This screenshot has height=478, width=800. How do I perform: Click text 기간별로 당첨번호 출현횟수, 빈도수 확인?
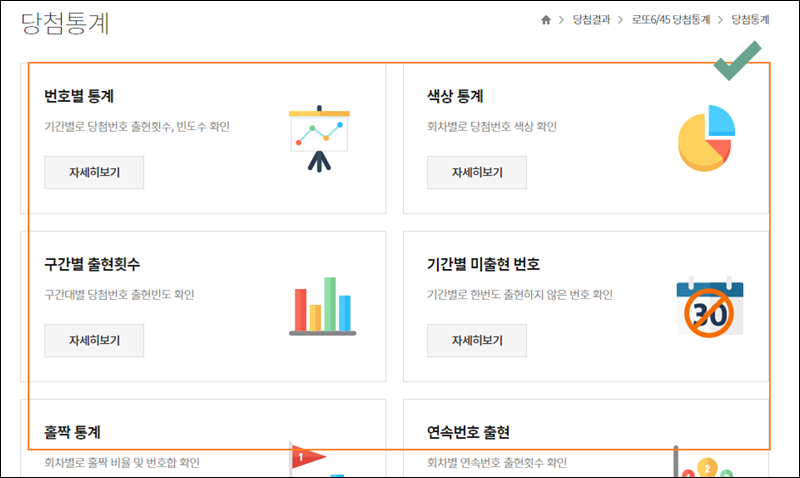click(137, 126)
